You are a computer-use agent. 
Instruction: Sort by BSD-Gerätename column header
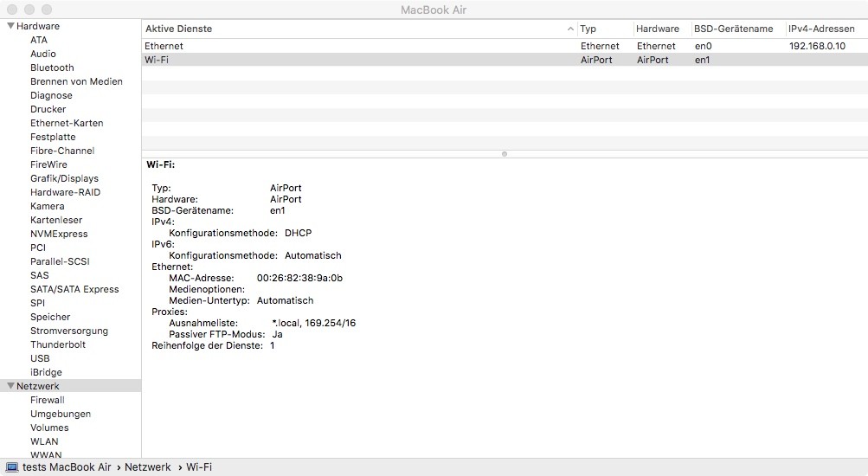pos(738,29)
